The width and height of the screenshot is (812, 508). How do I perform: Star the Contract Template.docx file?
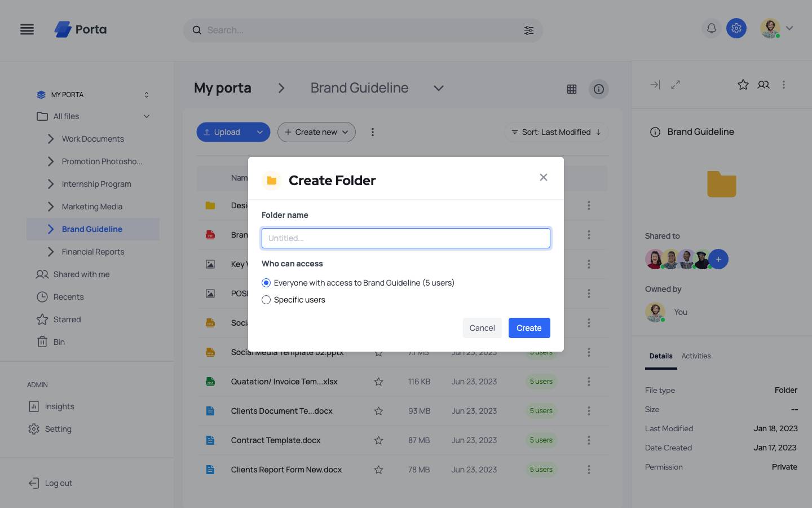point(378,440)
